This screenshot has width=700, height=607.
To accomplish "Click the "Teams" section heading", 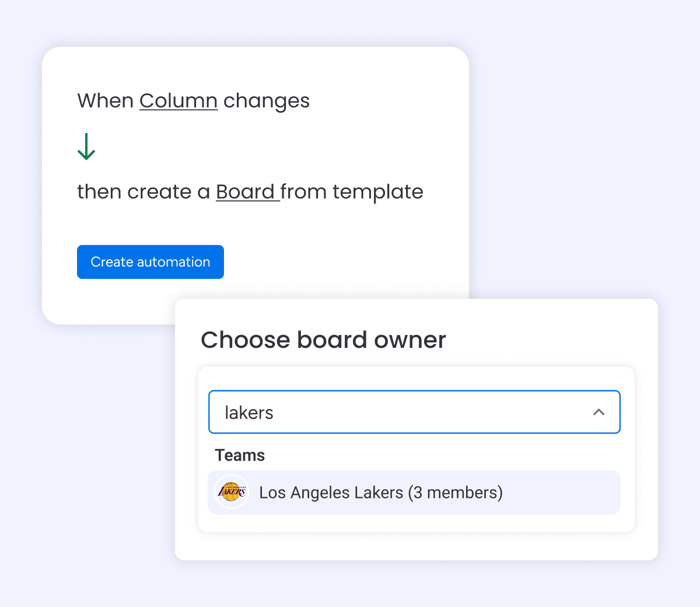I will (240, 455).
